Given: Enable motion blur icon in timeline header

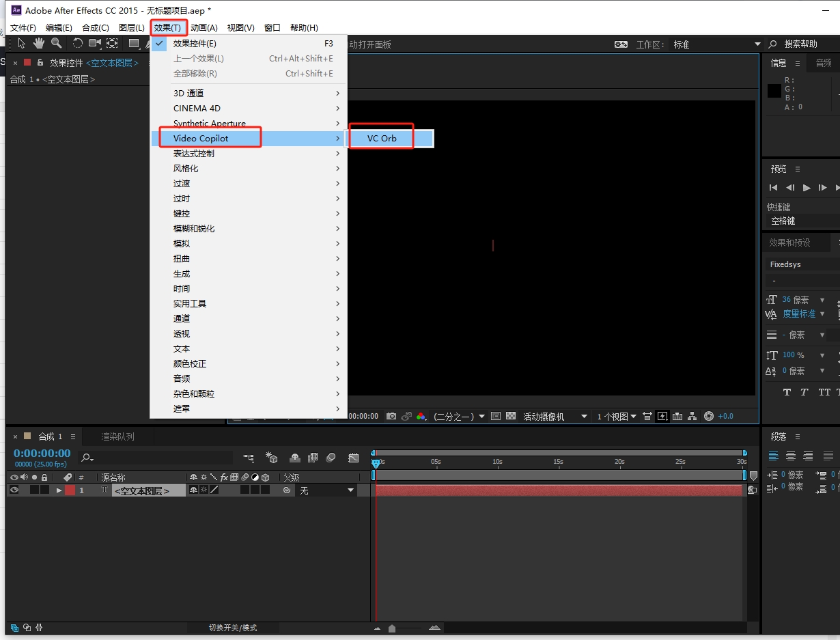Looking at the screenshot, I should tap(331, 458).
